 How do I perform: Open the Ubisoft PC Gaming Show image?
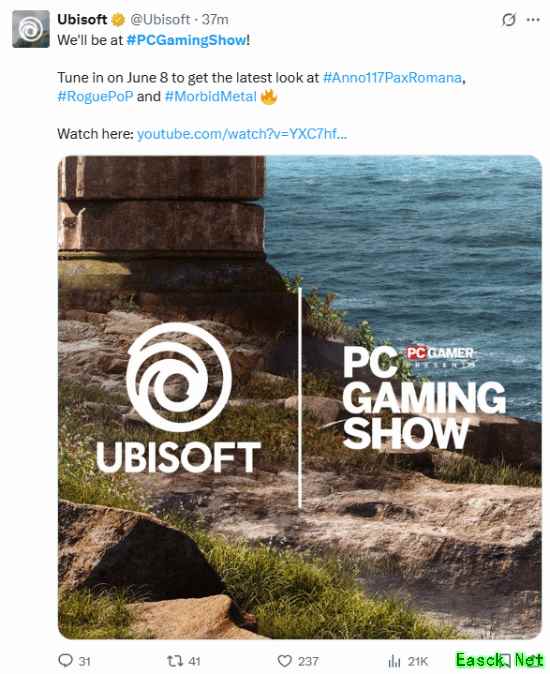point(299,397)
